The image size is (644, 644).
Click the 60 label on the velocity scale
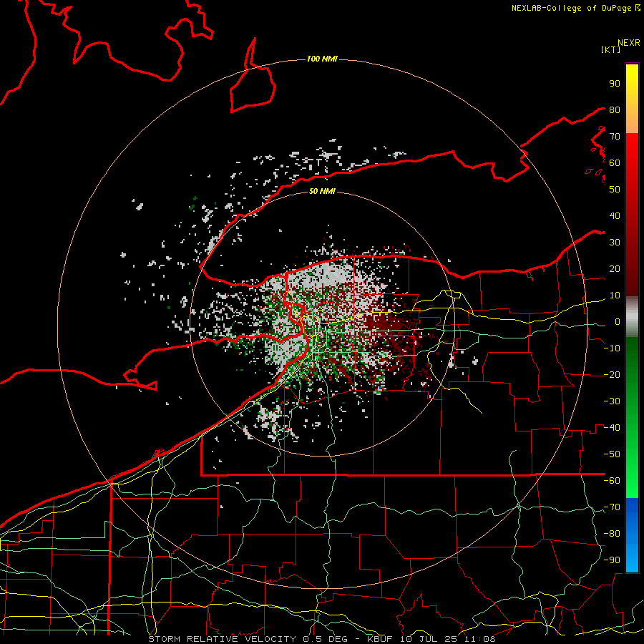pyautogui.click(x=615, y=162)
